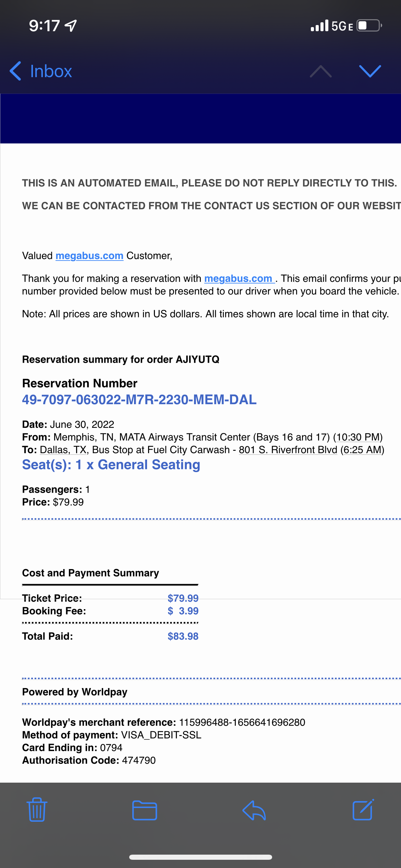Tap the $83.98 Total Paid amount
The height and width of the screenshot is (868, 401).
(x=183, y=636)
